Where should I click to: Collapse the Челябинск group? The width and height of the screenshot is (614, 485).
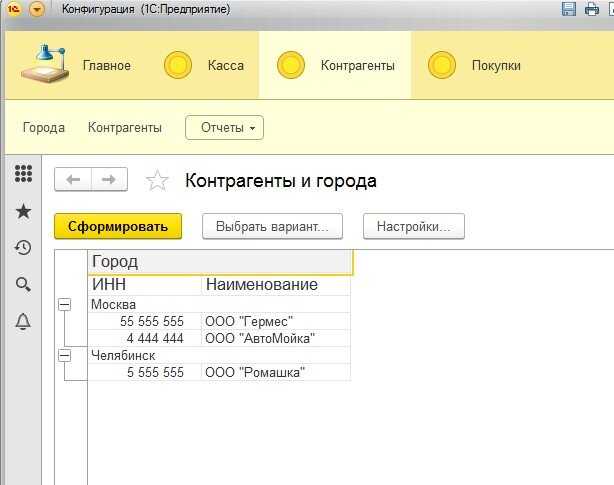coord(64,355)
